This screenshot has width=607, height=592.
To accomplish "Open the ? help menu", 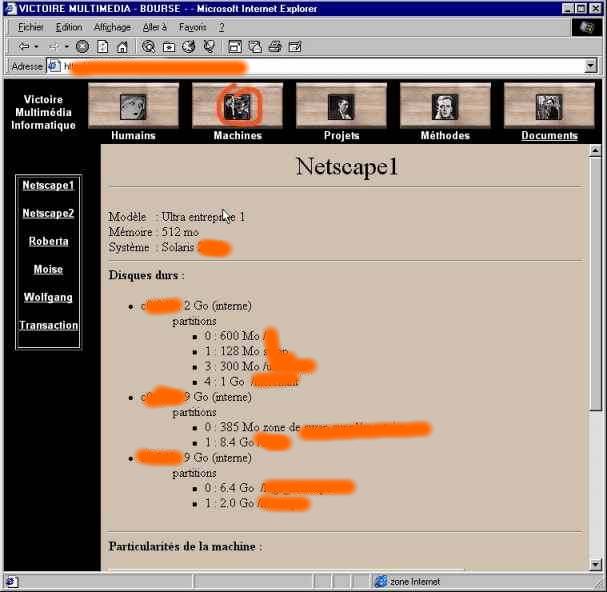I will click(221, 27).
